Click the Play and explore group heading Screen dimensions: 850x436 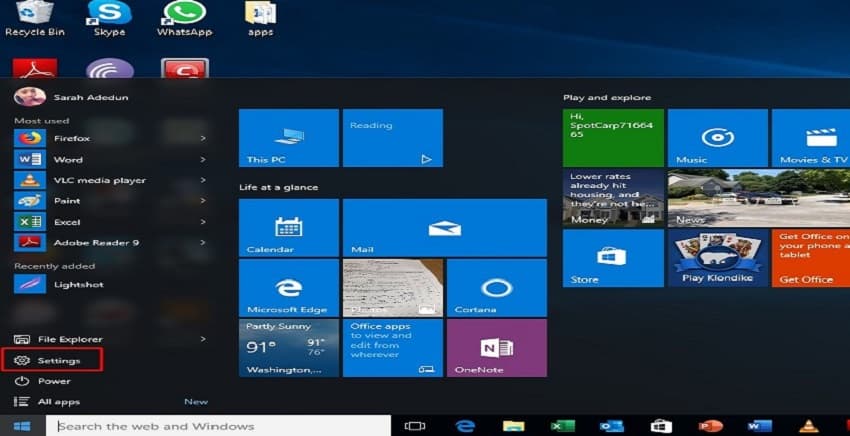[607, 98]
